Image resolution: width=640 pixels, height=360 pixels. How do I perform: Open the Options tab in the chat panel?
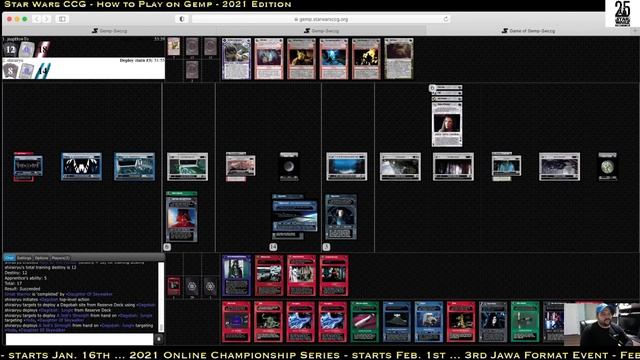tap(41, 258)
